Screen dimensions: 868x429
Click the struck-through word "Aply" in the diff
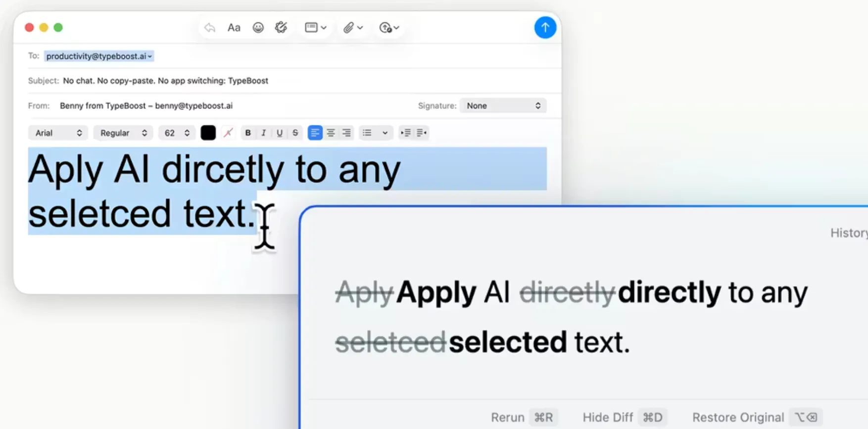point(364,292)
